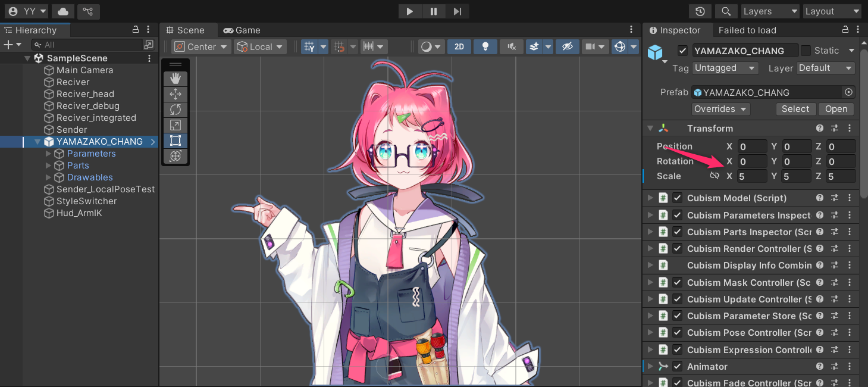This screenshot has width=868, height=387.
Task: Click the Hierarchy create plus button
Action: pos(12,45)
